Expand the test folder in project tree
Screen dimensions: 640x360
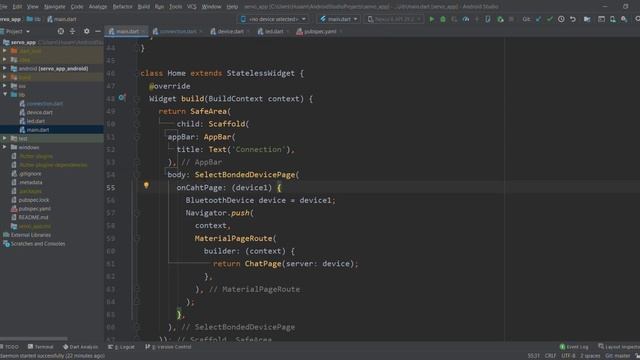coord(4,138)
